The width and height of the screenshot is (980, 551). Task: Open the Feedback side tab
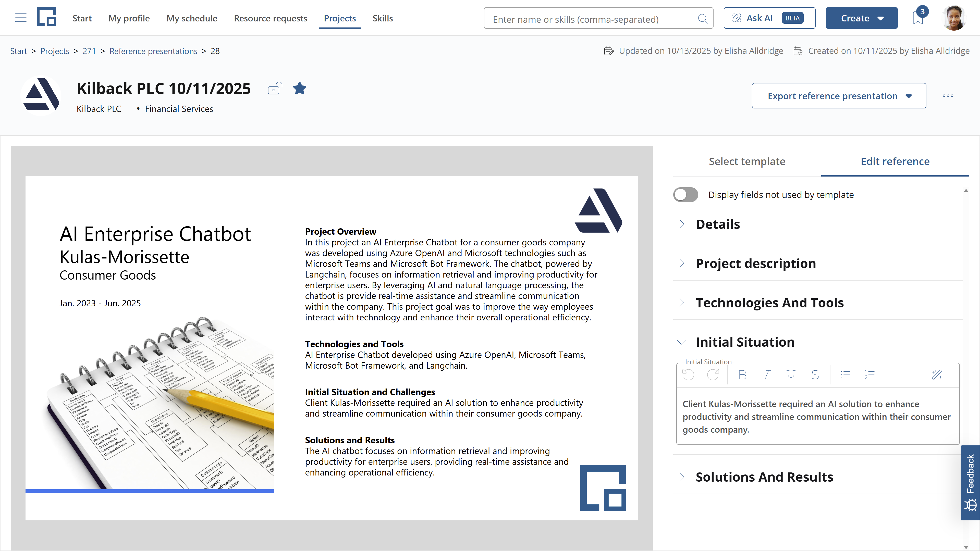pyautogui.click(x=970, y=483)
